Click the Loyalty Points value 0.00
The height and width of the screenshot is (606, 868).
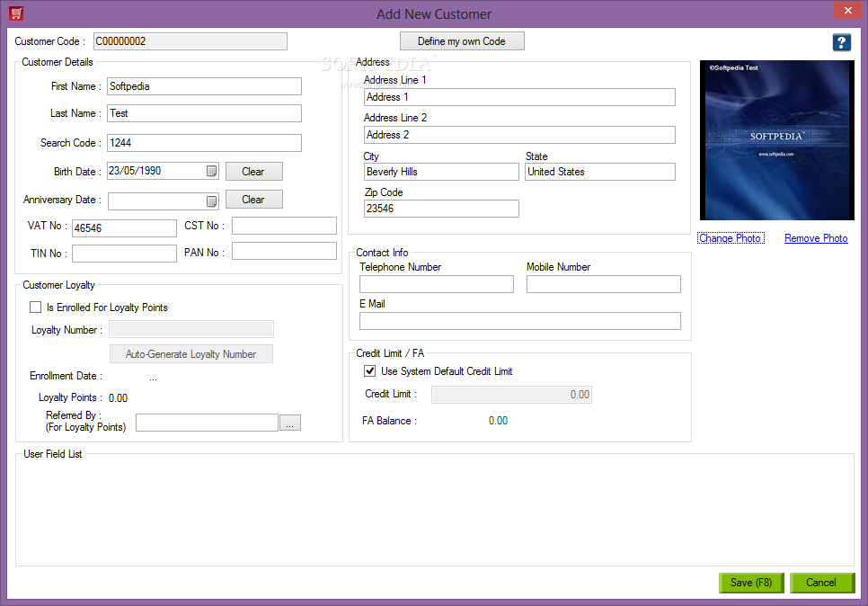118,397
